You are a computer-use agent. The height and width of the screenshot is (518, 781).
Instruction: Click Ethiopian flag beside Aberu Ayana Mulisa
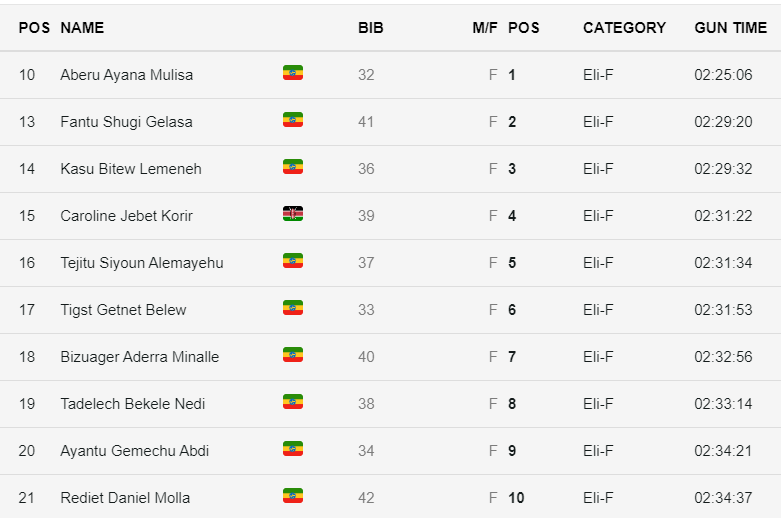[x=293, y=73]
